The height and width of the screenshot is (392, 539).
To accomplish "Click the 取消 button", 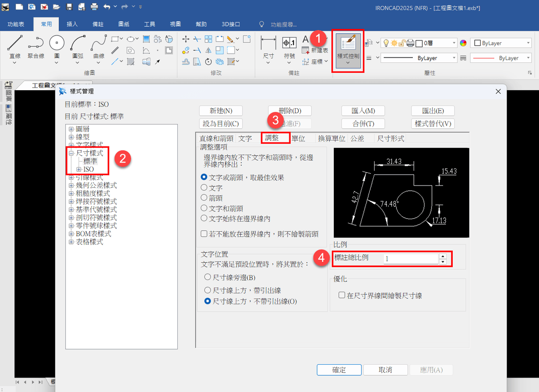I will [x=385, y=370].
